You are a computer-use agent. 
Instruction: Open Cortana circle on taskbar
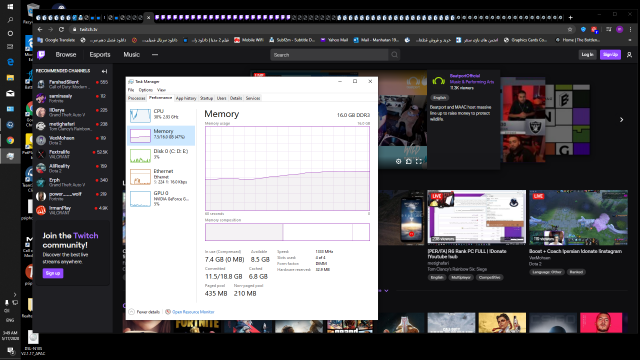[10, 33]
